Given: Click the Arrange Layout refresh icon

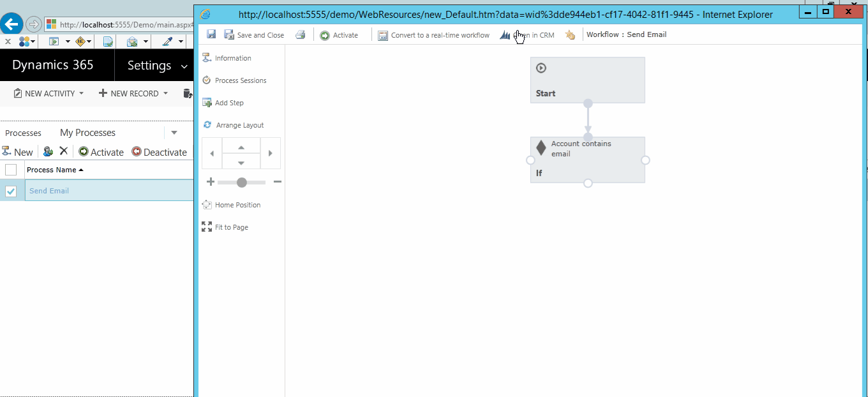Looking at the screenshot, I should (x=207, y=125).
